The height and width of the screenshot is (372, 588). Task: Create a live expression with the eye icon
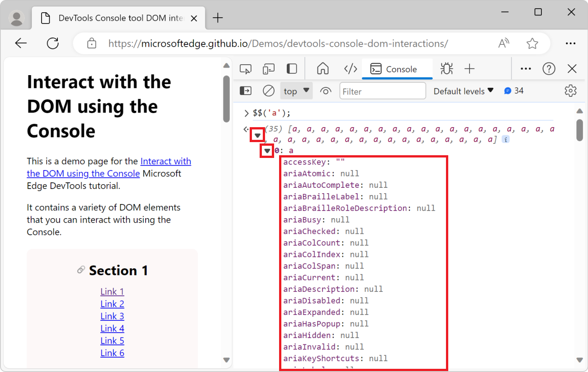[326, 91]
